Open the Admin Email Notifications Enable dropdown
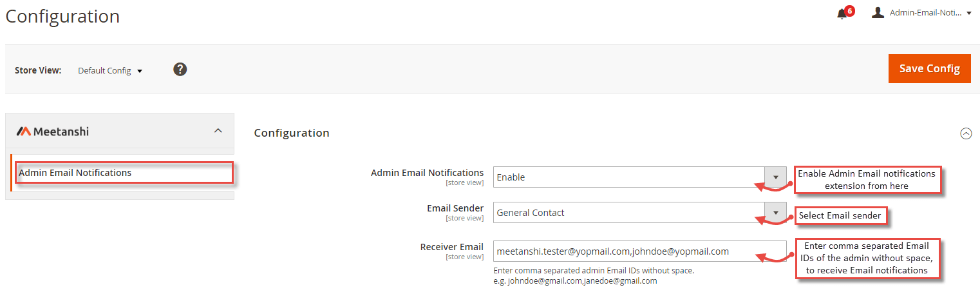This screenshot has height=294, width=980. [x=639, y=177]
